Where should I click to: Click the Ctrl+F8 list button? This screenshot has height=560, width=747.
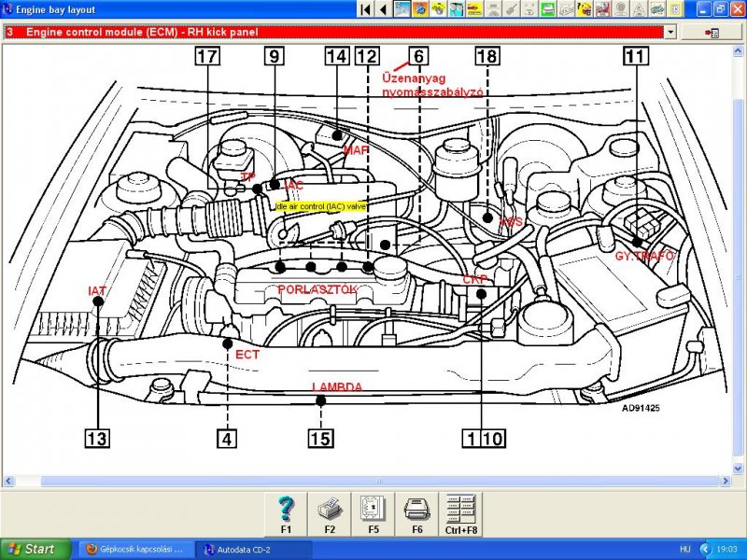tap(460, 514)
